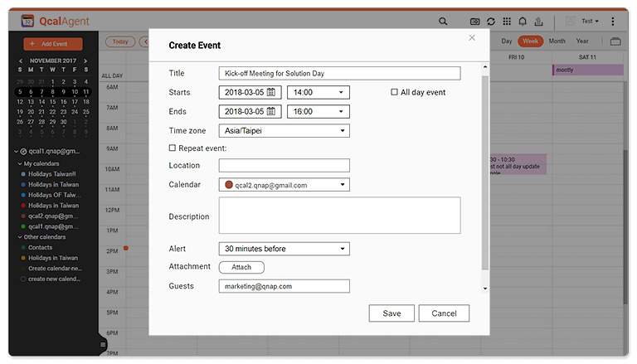Click the panel icon right of Year

(x=615, y=41)
